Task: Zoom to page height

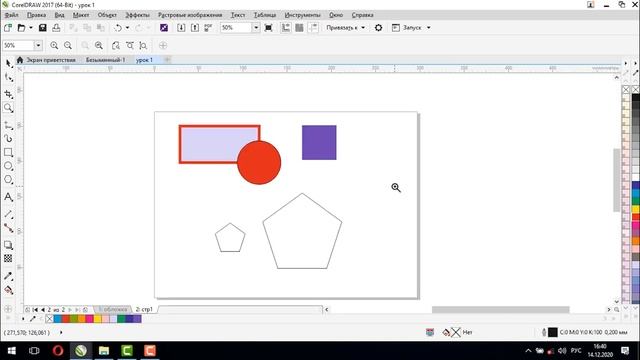Action: (x=143, y=45)
